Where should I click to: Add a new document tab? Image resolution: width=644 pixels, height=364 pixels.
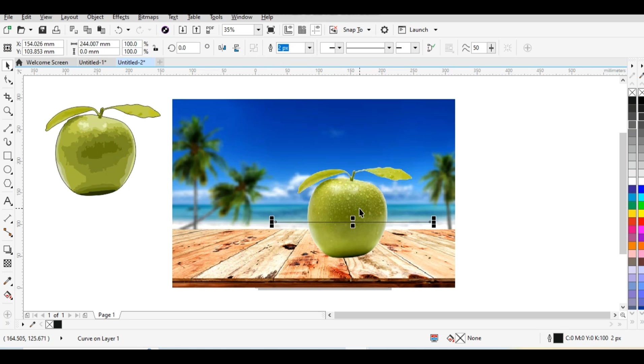[x=160, y=62]
